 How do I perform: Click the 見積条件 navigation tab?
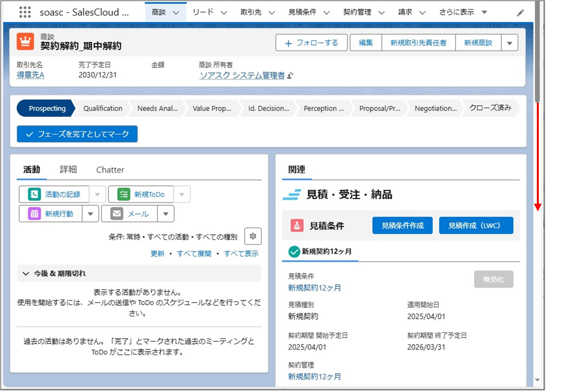302,12
